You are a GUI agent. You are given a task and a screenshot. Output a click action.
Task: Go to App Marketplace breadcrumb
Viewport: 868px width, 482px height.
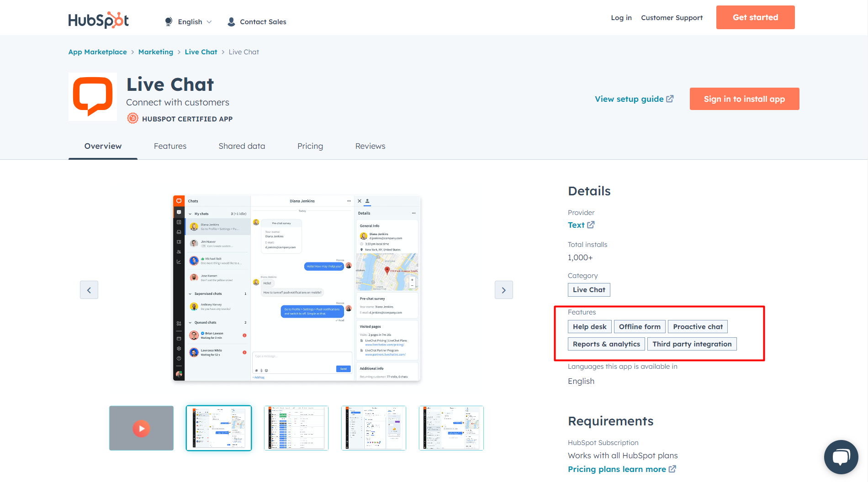pyautogui.click(x=98, y=52)
